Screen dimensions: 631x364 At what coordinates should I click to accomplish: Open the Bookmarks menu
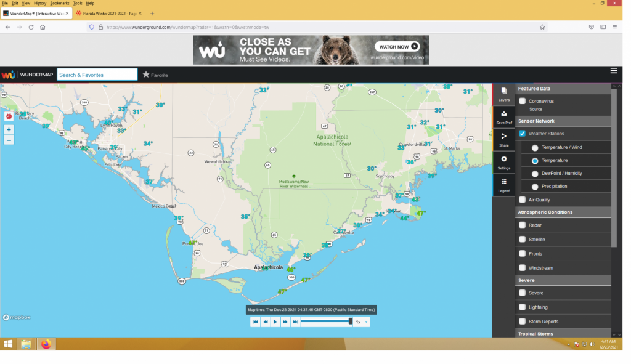coord(60,3)
